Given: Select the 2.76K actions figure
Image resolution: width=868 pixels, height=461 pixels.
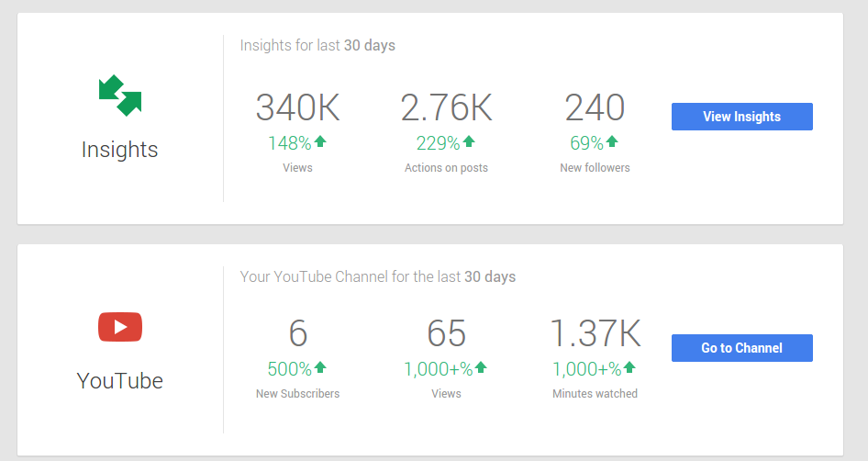Looking at the screenshot, I should click(x=446, y=107).
